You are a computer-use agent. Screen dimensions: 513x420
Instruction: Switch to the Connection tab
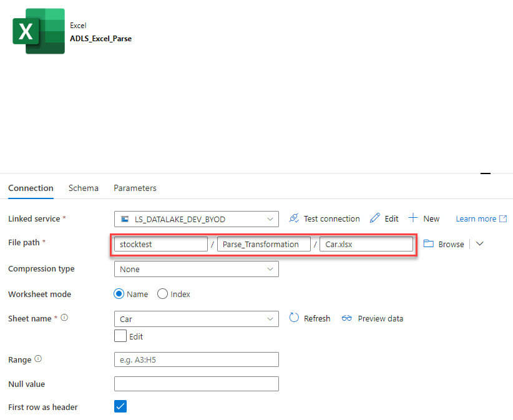[31, 188]
